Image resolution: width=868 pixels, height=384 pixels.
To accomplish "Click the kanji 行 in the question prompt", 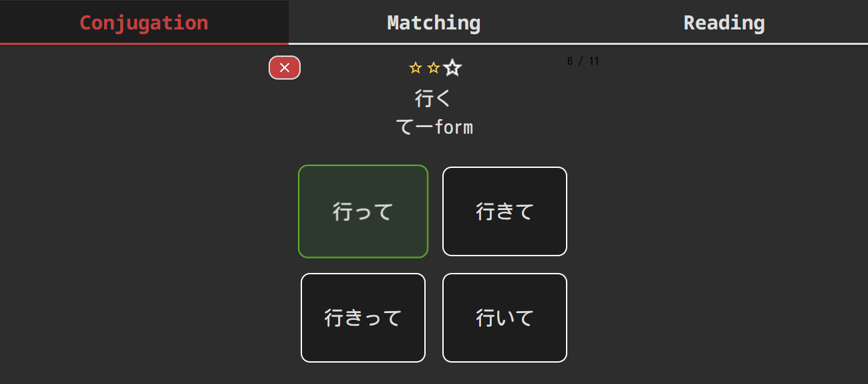I will pyautogui.click(x=425, y=98).
